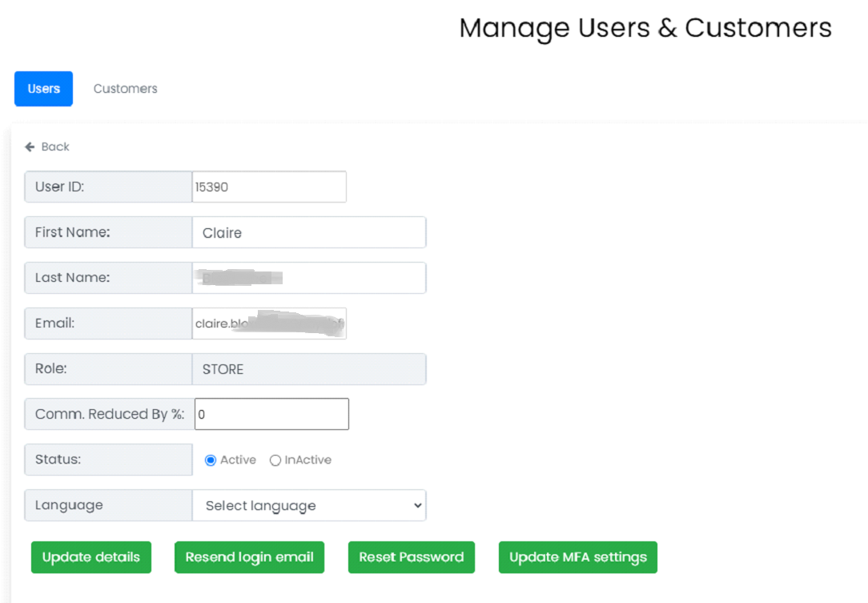The width and height of the screenshot is (868, 603).
Task: Select the Active status radio button
Action: click(x=211, y=460)
